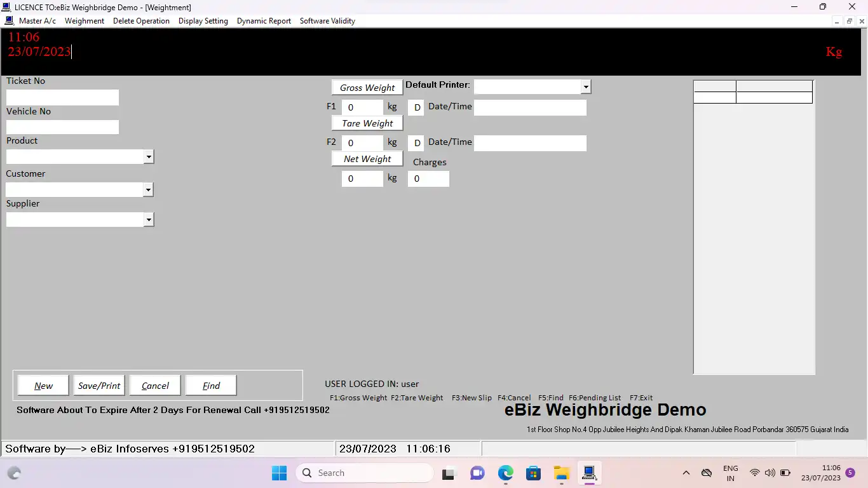Screen dimensions: 868x488
Task: Click the F1 gross weight value field
Action: [362, 107]
